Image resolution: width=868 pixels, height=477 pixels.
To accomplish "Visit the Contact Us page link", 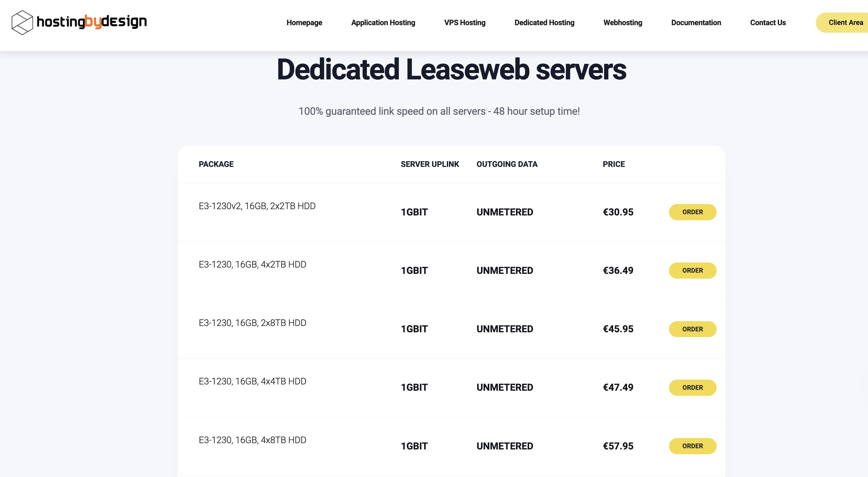I will coord(768,22).
